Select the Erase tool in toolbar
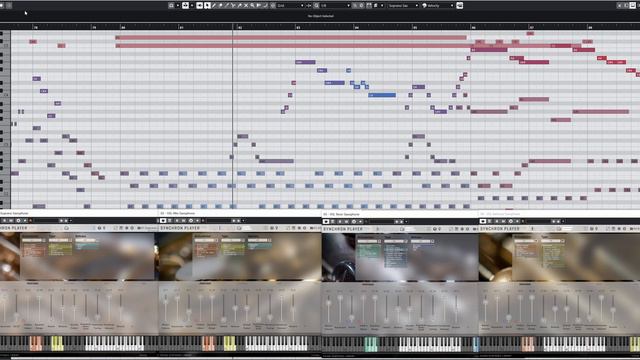 (x=220, y=5)
